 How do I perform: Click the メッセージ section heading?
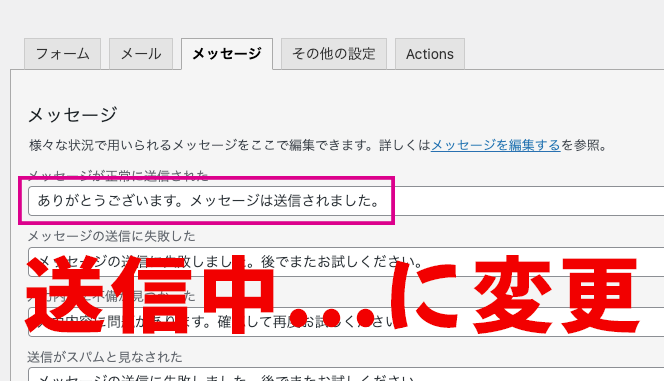click(72, 115)
